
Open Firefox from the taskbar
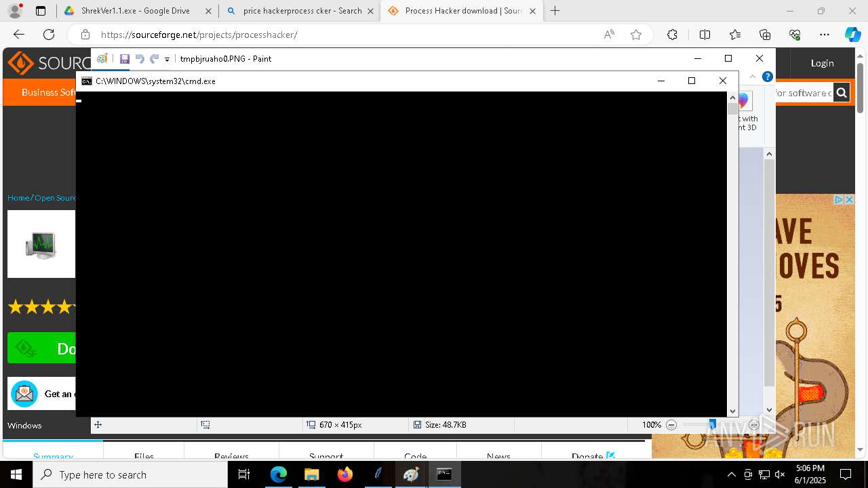(344, 474)
